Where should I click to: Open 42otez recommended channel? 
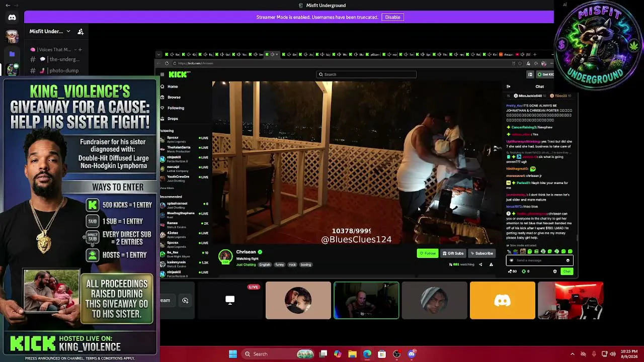click(184, 234)
